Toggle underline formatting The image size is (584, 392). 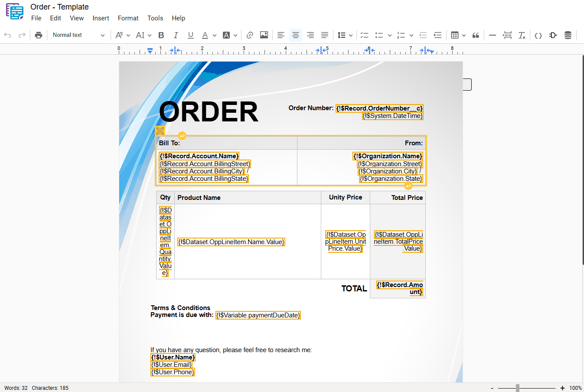click(191, 35)
